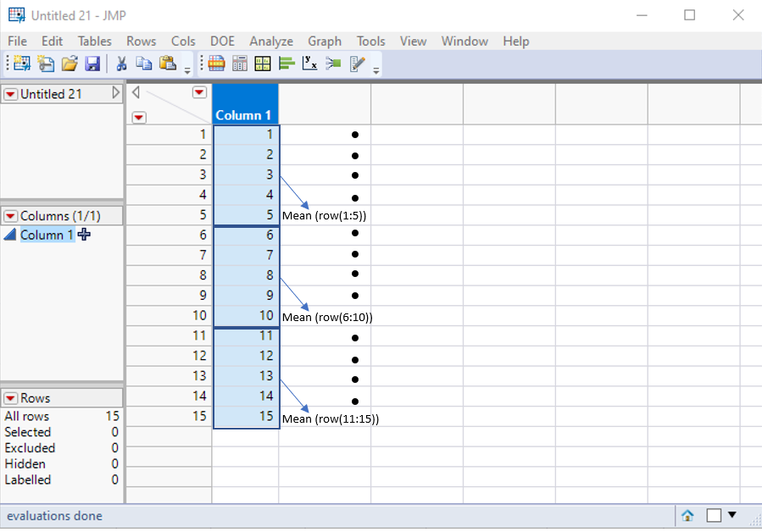Viewport: 762px width, 532px height.
Task: Open the Column 1 header red triangle menu
Action: pyautogui.click(x=199, y=91)
